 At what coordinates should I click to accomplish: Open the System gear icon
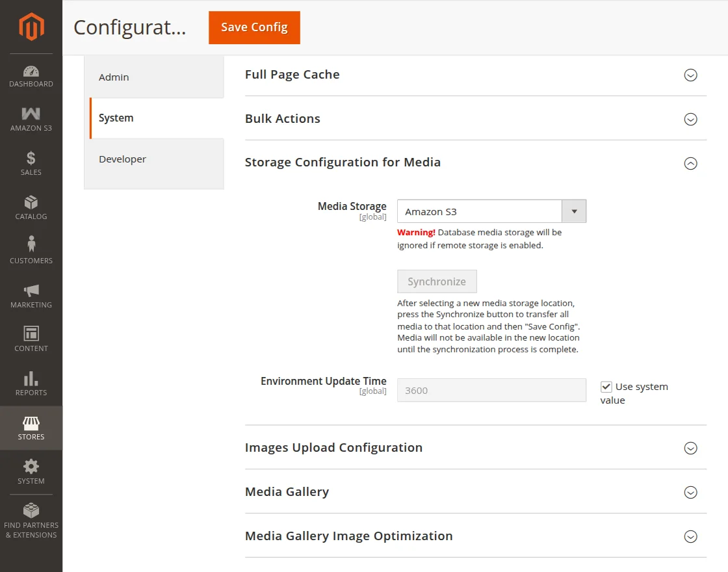click(31, 467)
